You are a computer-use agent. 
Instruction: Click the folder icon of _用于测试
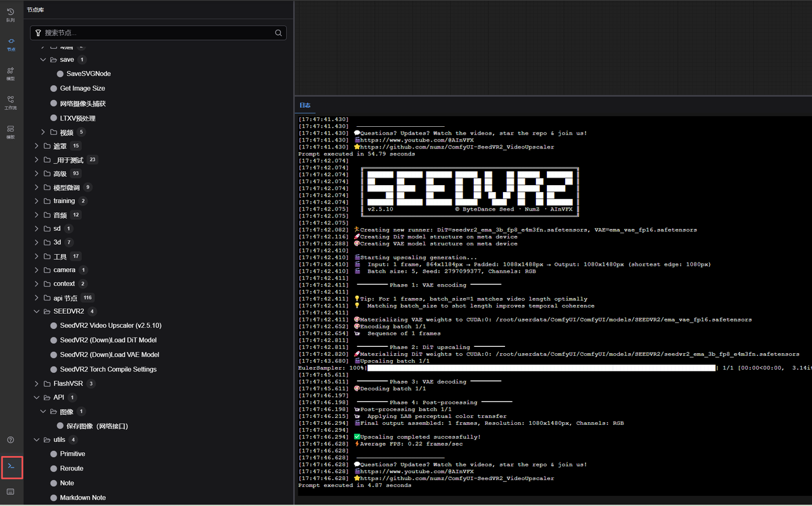(x=48, y=160)
